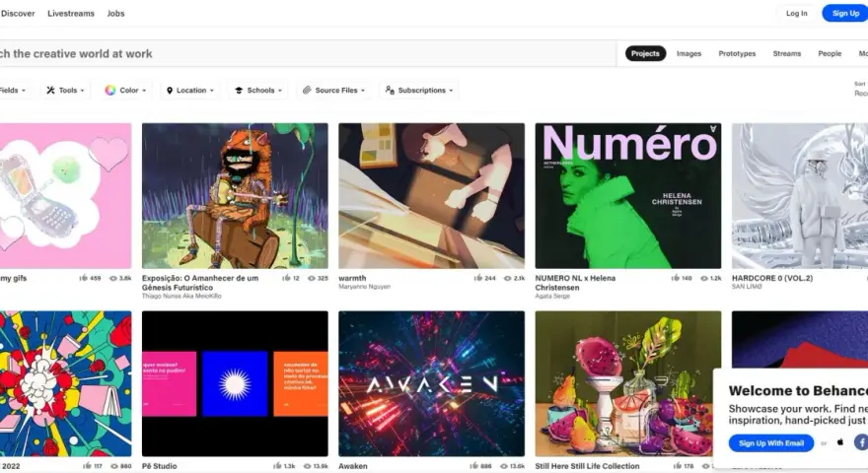This screenshot has width=868, height=473.
Task: Click the thumbs-up icon on Awaken
Action: pyautogui.click(x=473, y=466)
